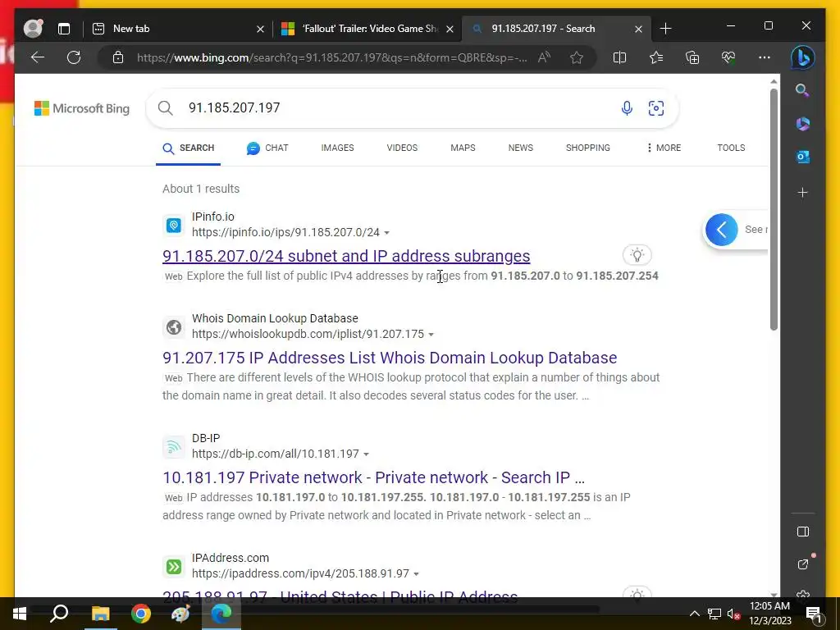Open search TOOLS

pos(731,148)
